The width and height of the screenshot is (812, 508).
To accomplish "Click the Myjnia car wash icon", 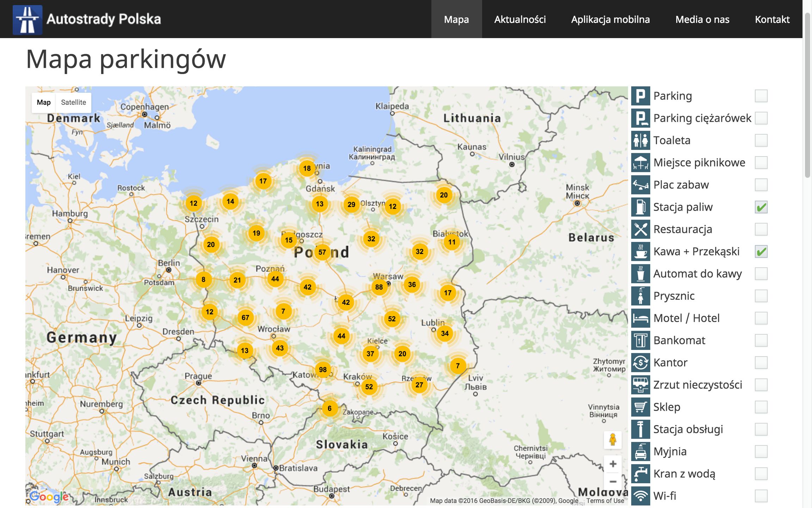I will 640,452.
